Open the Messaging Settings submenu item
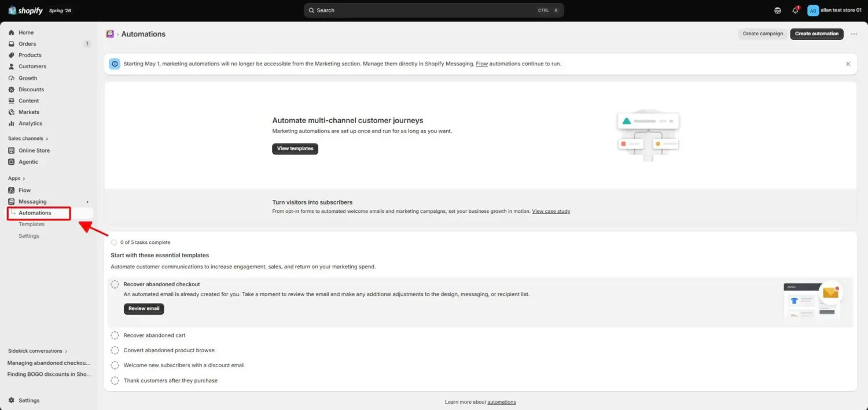Image resolution: width=868 pixels, height=410 pixels. click(x=29, y=236)
